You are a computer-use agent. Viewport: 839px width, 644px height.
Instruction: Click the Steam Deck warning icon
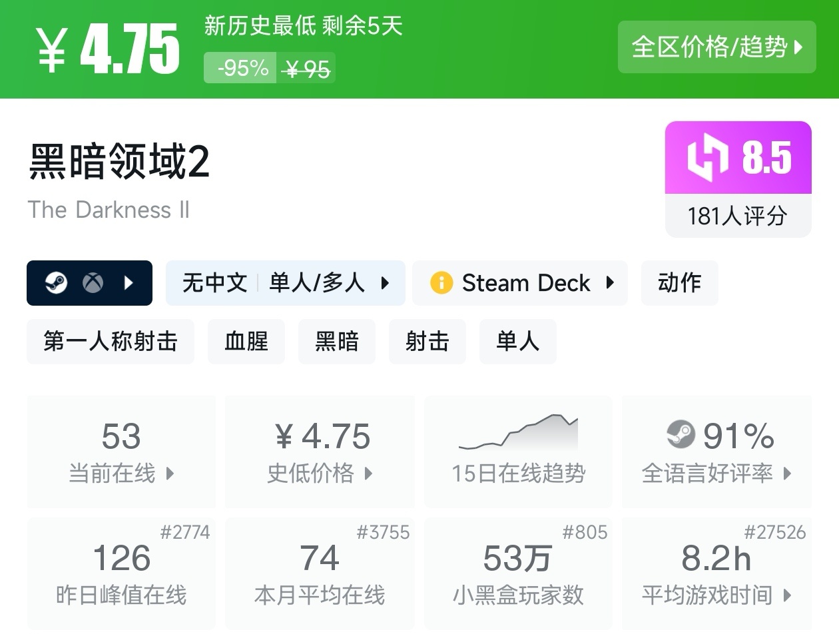(441, 283)
